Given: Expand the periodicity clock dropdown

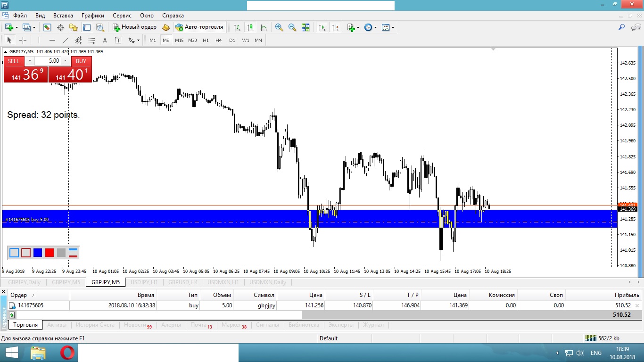Looking at the screenshot, I should coord(375,27).
